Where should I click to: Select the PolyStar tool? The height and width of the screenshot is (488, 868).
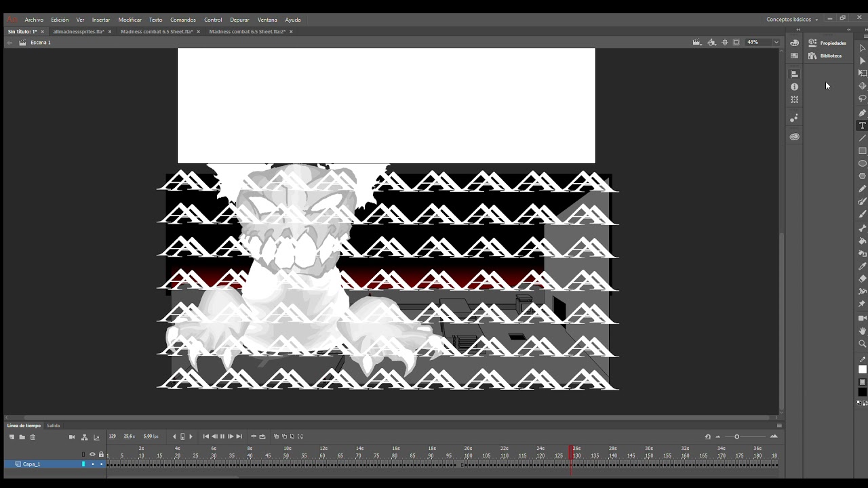863,176
